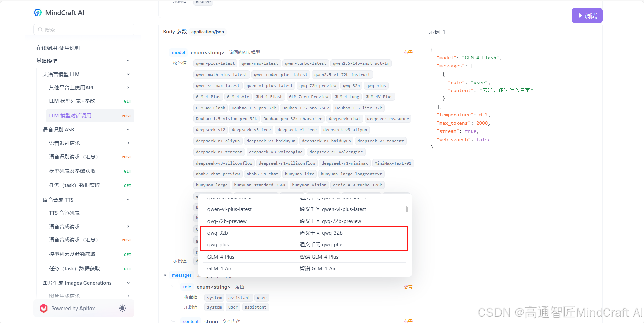Open LLM 模型列表+参数 GET endpoint

point(90,101)
